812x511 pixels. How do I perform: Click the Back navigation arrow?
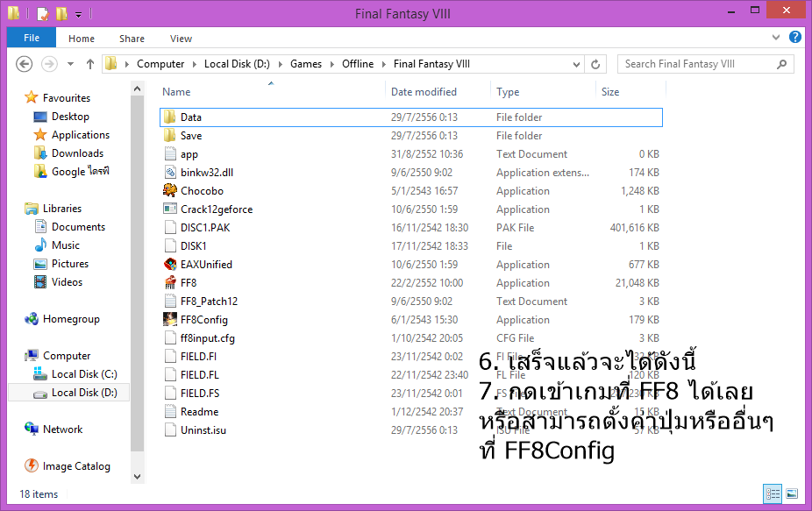pyautogui.click(x=24, y=64)
